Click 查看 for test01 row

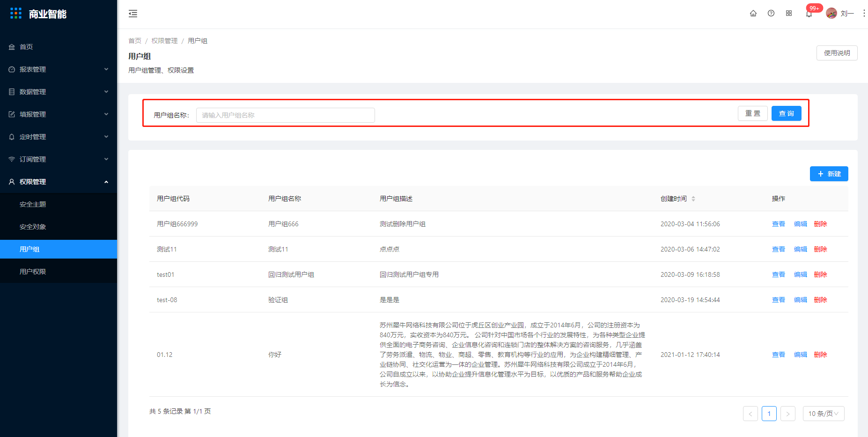tap(778, 274)
